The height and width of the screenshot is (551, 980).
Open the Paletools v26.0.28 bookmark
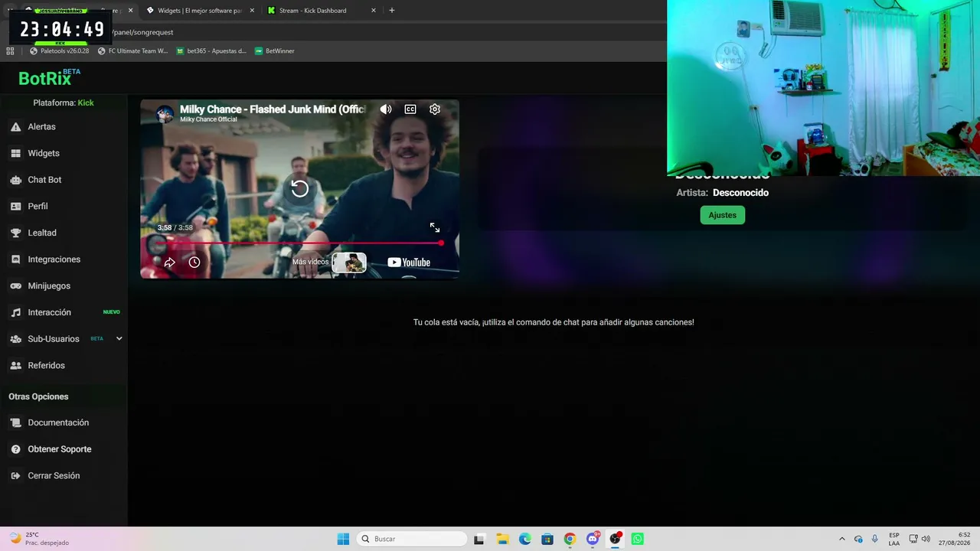pyautogui.click(x=59, y=51)
